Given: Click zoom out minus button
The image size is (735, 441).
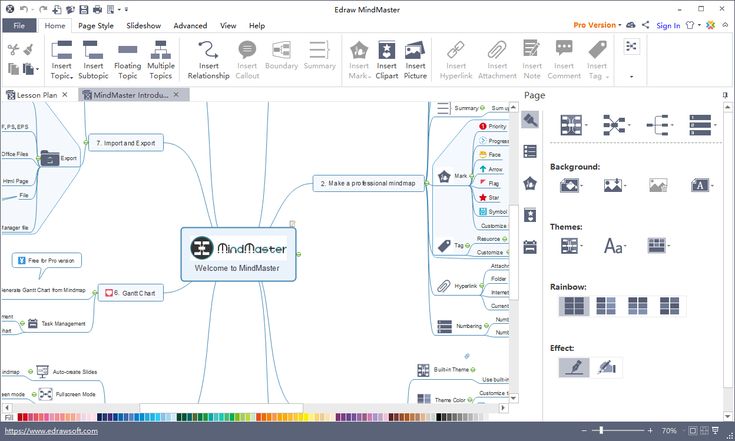Looking at the screenshot, I should pyautogui.click(x=584, y=430).
